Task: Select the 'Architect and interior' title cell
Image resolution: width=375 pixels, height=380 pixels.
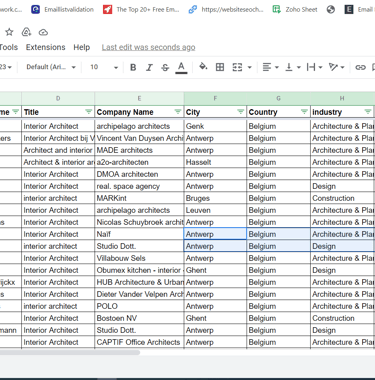Action: tap(58, 150)
